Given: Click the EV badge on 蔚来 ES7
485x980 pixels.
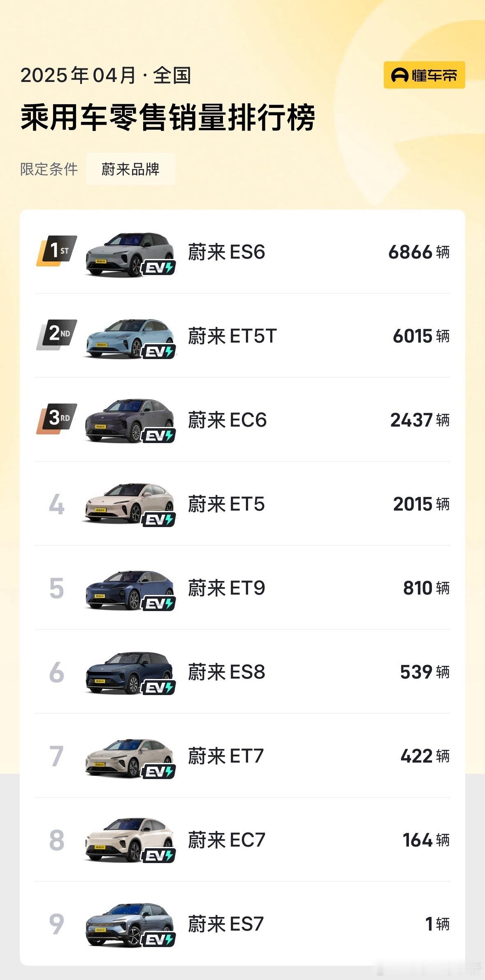Looking at the screenshot, I should (159, 940).
